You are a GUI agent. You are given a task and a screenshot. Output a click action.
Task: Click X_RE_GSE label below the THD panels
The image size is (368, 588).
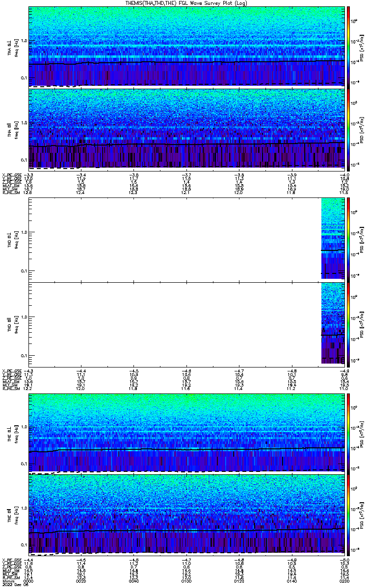pos(12,371)
